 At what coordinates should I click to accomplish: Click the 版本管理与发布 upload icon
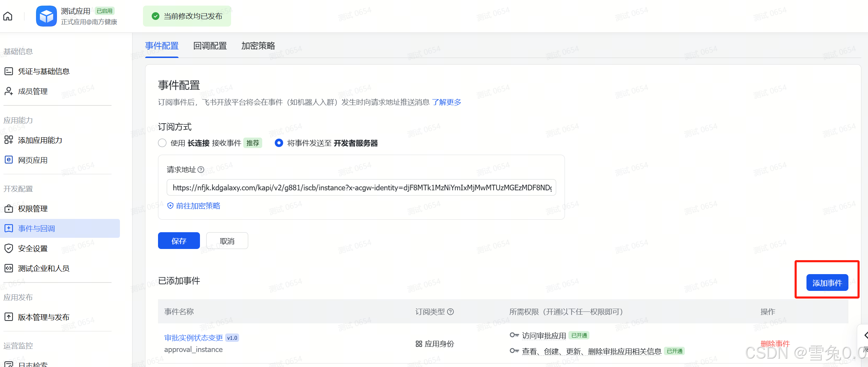9,317
